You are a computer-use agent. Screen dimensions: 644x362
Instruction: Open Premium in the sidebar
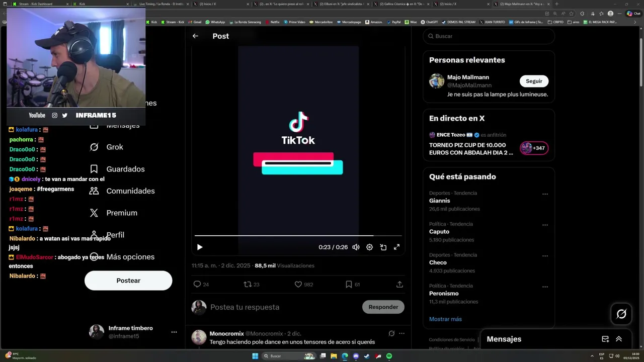point(114,213)
